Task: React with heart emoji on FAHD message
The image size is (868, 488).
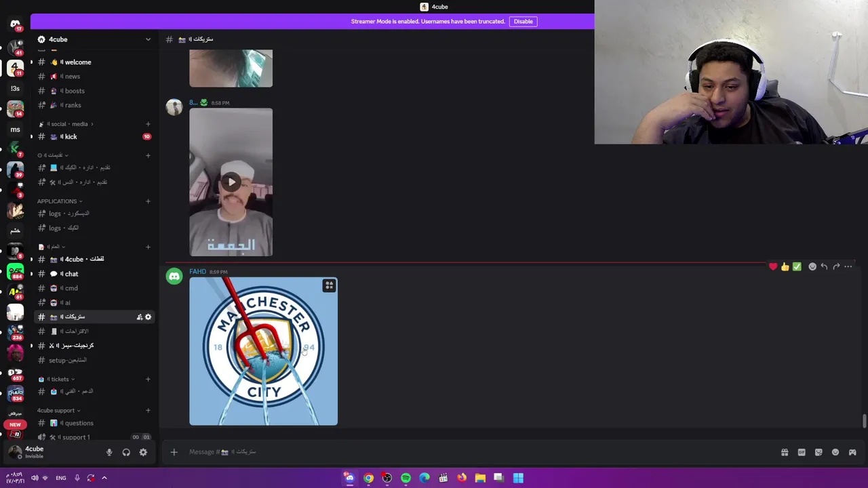Action: pyautogui.click(x=773, y=266)
